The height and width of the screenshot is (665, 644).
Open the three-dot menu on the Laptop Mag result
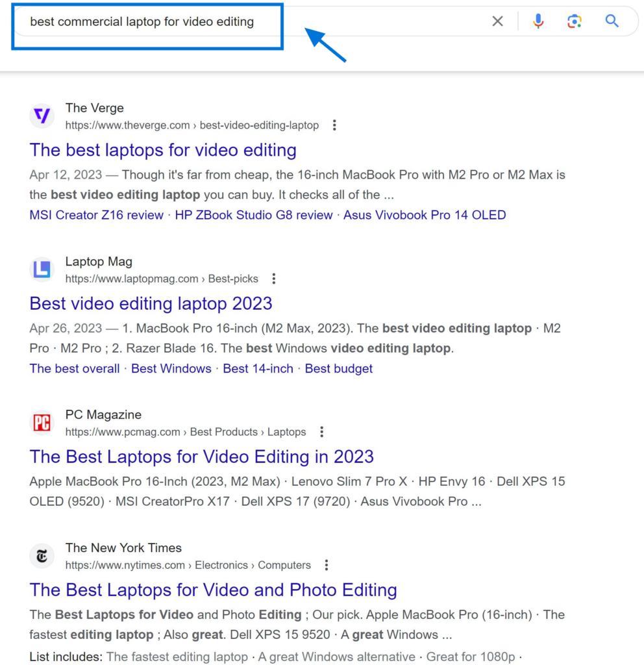click(x=273, y=278)
